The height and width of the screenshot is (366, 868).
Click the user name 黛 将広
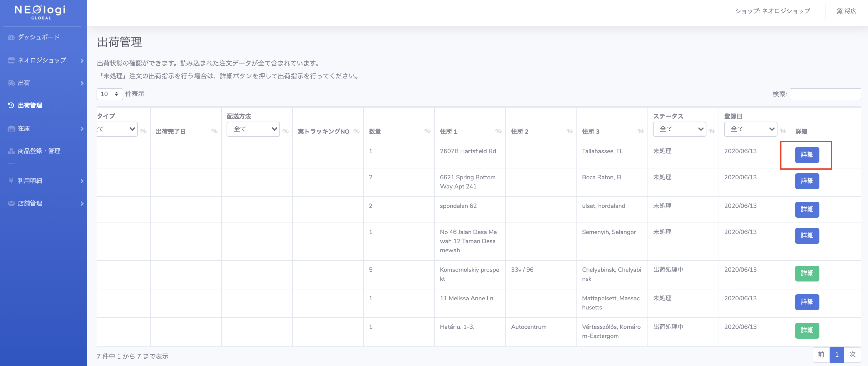coord(846,11)
